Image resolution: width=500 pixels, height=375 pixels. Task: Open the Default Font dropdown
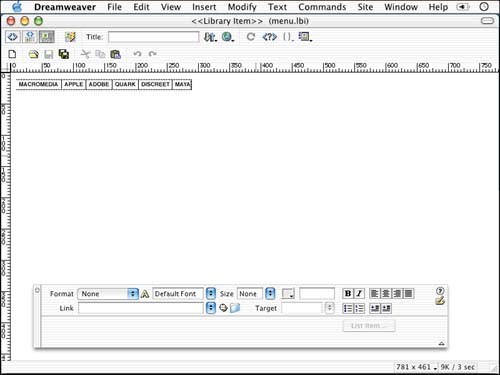[211, 294]
